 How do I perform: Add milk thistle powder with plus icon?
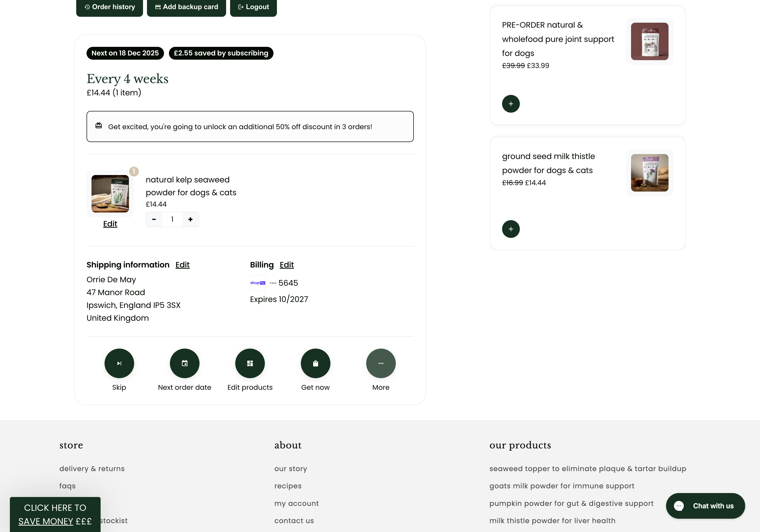point(511,229)
